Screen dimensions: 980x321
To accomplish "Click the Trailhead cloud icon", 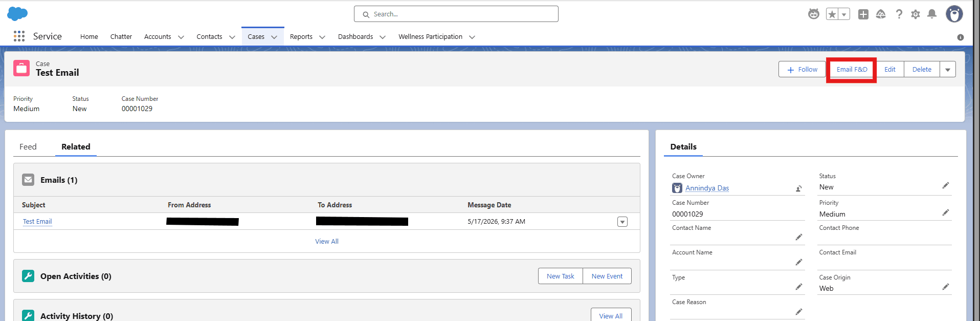I will click(881, 14).
